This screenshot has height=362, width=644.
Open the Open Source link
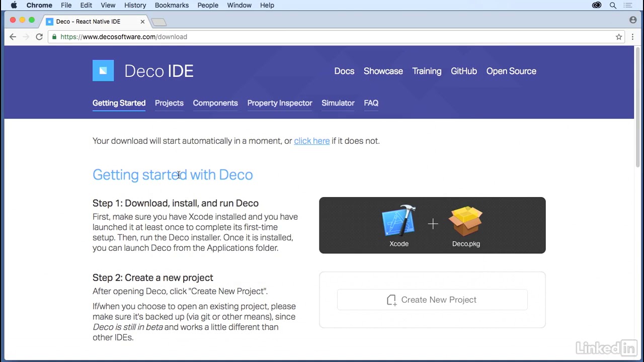click(511, 71)
